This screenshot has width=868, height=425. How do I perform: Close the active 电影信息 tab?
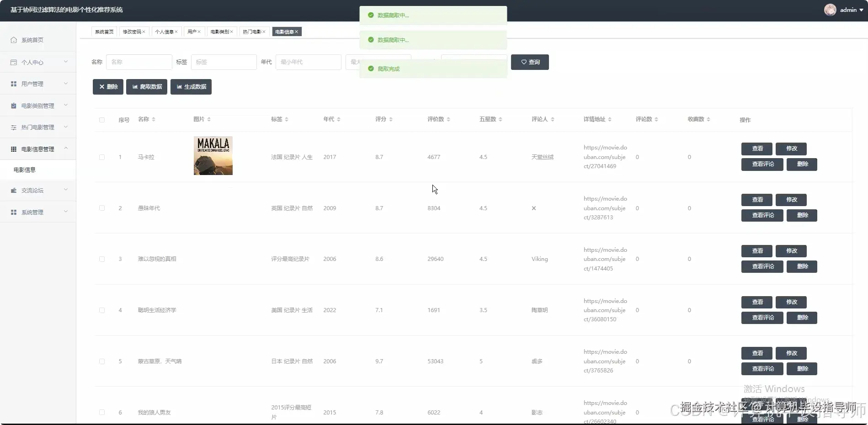296,32
